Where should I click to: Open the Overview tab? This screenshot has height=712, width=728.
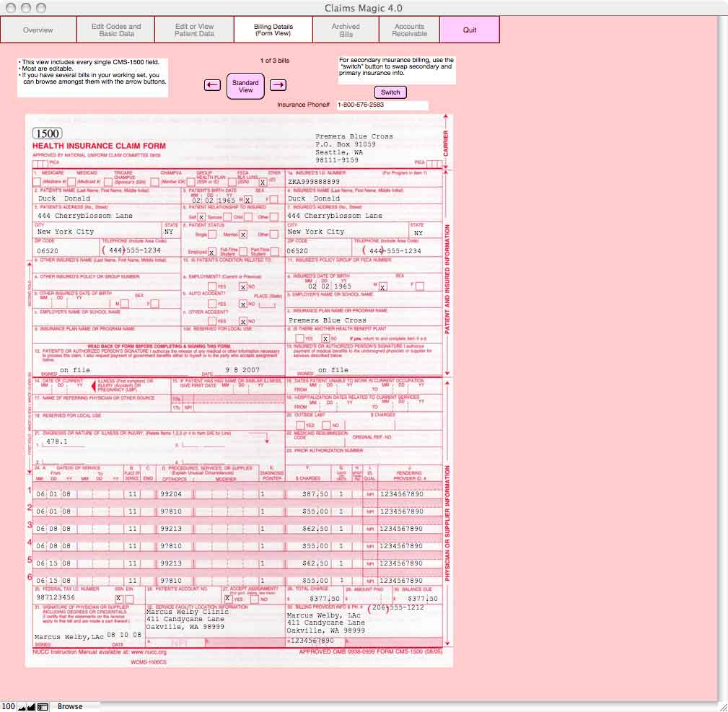(38, 30)
